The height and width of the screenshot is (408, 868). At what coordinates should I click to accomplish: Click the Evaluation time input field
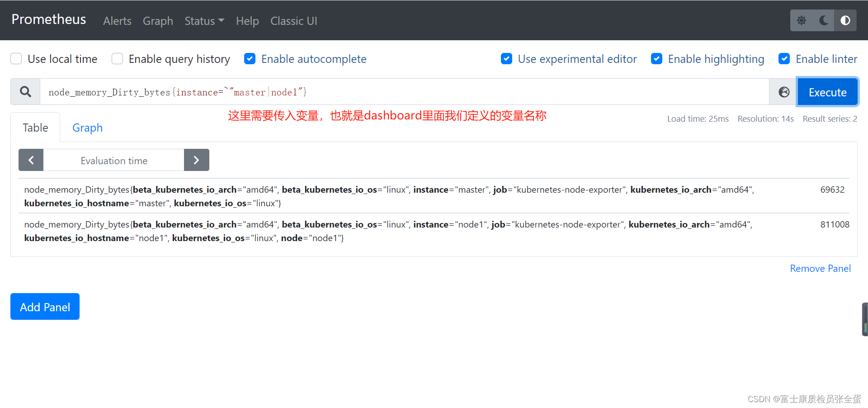point(114,160)
